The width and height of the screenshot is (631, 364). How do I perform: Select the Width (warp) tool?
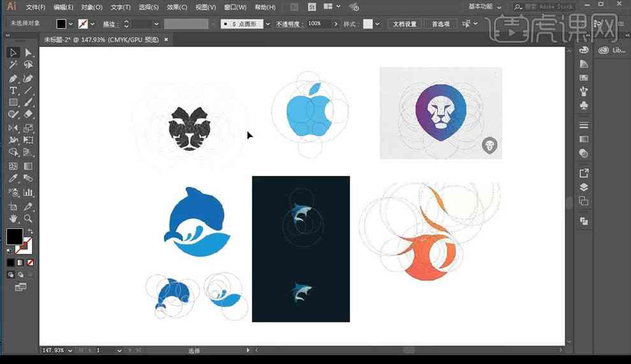[x=13, y=140]
